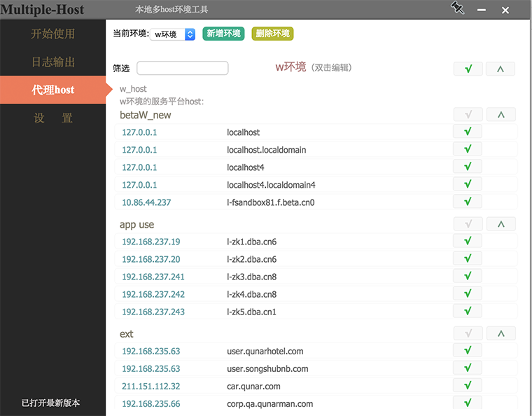Viewport: 532px width, 416px height.
Task: Toggle l-zk3.dba.cn8 host check
Action: (468, 276)
